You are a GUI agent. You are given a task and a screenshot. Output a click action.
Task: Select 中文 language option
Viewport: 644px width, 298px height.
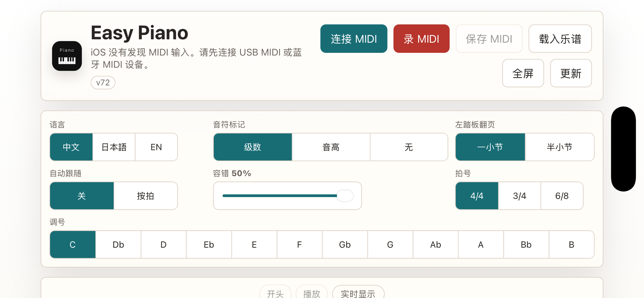click(71, 147)
